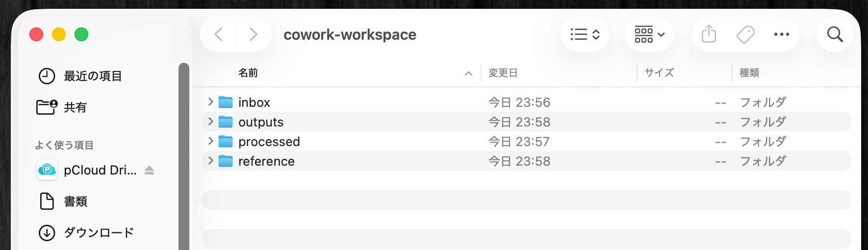
Task: Sort by the 名前 column header
Action: 248,73
